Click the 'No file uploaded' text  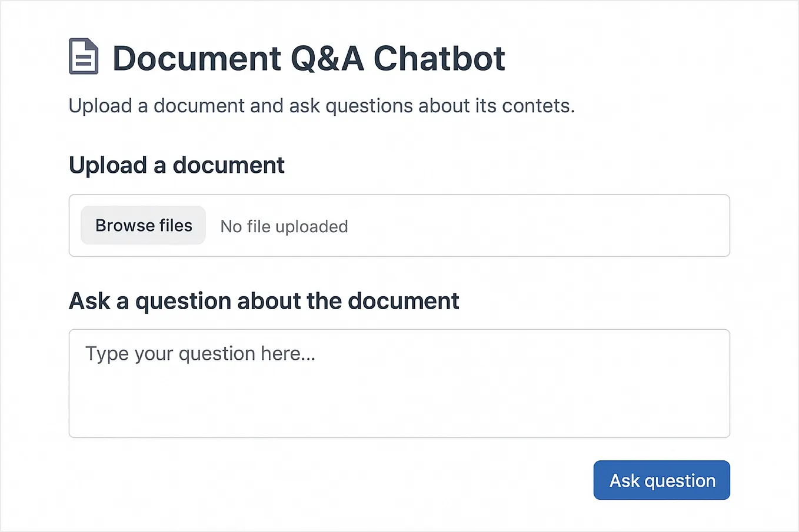[x=284, y=226]
